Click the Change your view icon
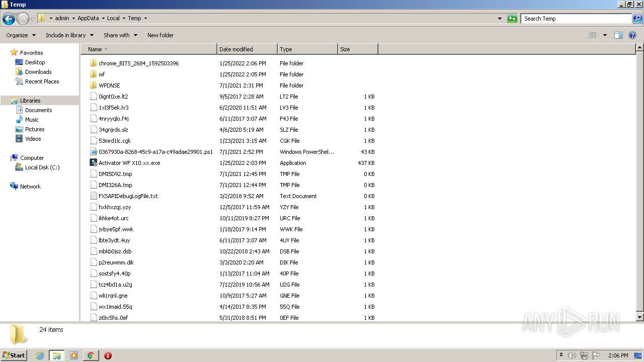Screen dimensions: 644x362 (x=593, y=35)
